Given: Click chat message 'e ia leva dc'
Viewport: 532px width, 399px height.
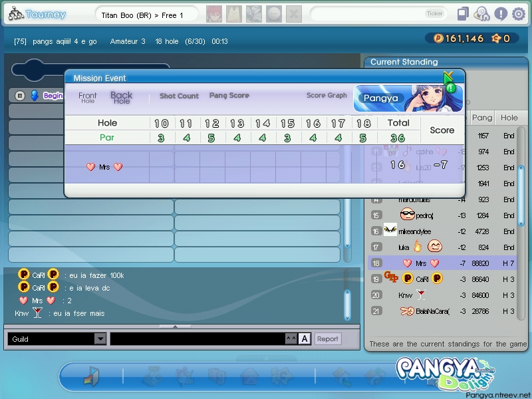Looking at the screenshot, I should click(x=90, y=288).
